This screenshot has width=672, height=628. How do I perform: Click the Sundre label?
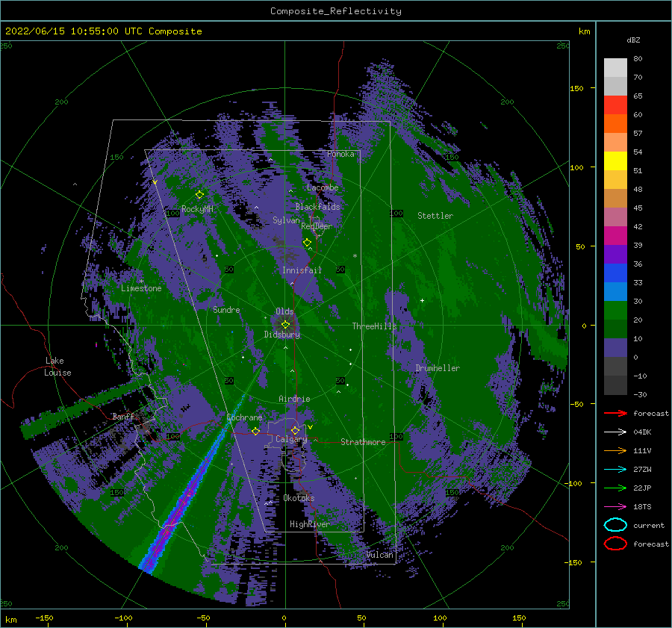(x=226, y=309)
